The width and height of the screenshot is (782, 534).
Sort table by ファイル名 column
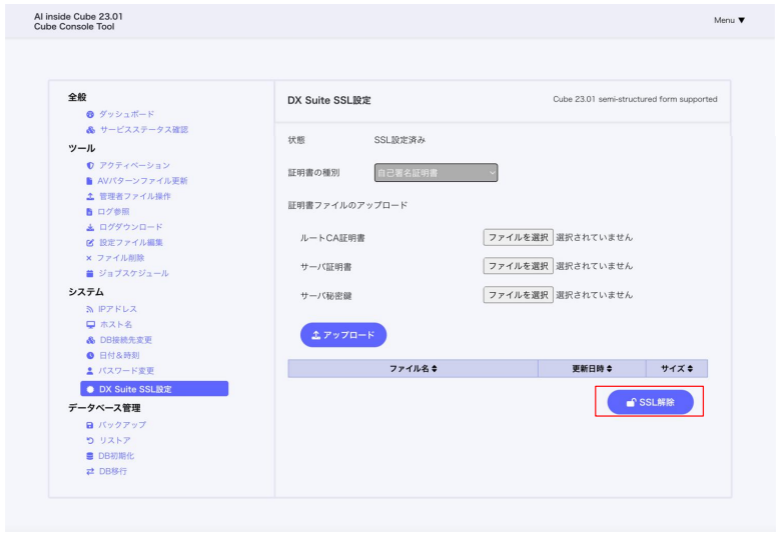pyautogui.click(x=413, y=369)
